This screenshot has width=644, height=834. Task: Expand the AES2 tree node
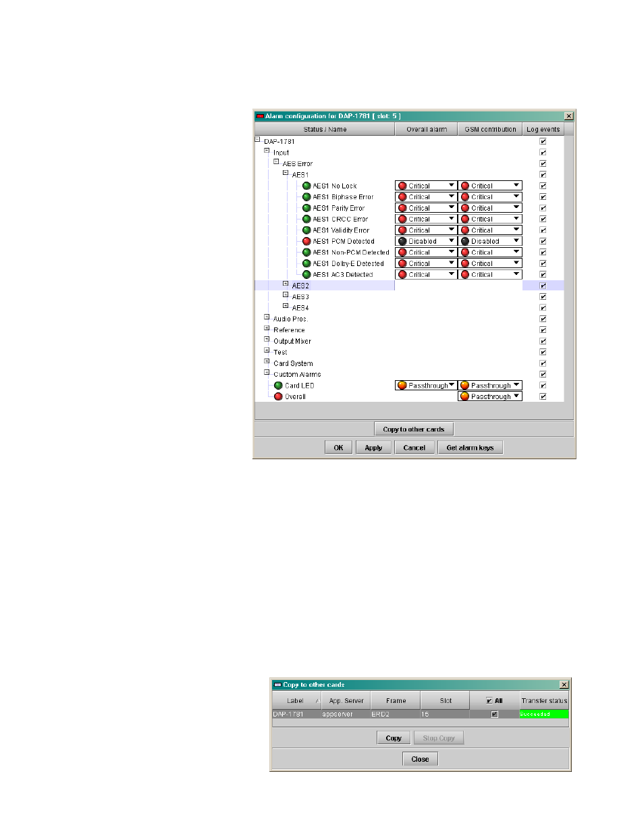tap(286, 284)
